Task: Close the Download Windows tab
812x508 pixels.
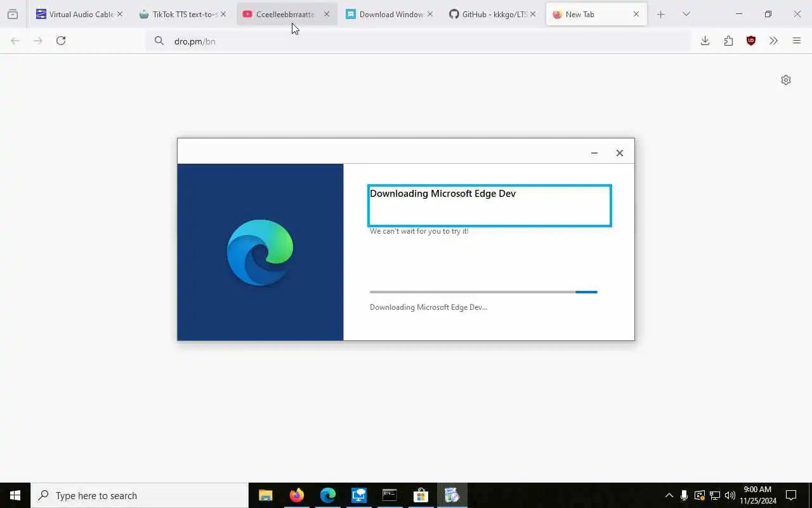Action: [x=429, y=14]
